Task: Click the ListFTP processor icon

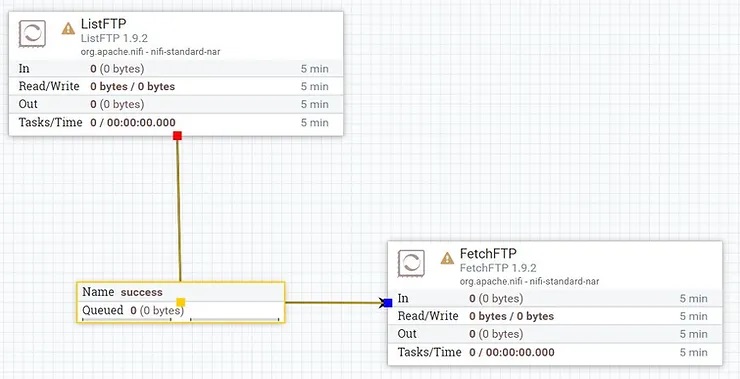Action: click(x=32, y=33)
